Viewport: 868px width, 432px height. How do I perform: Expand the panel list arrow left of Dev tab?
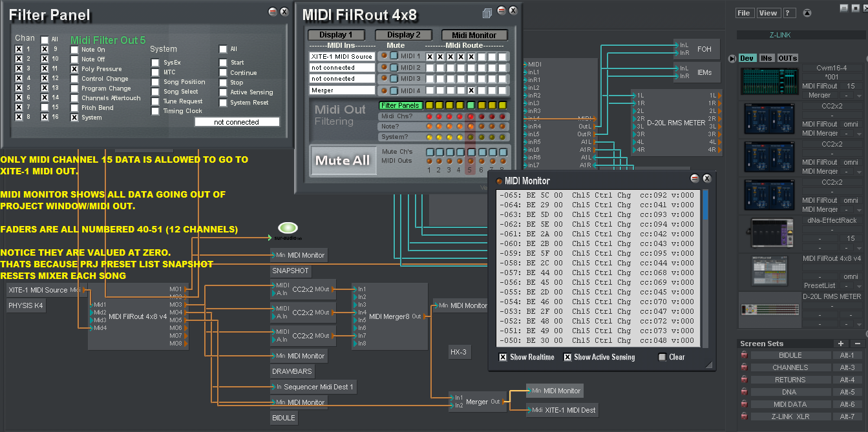[731, 57]
